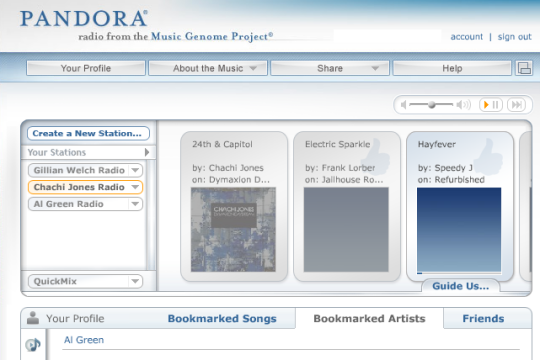Open the About the Music menu

coord(208,68)
